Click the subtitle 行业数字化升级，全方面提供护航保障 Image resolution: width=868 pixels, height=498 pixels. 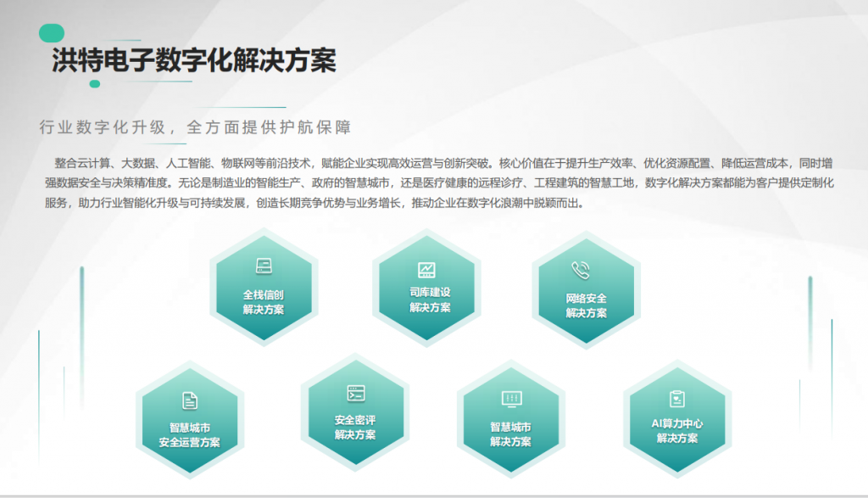[x=195, y=127]
